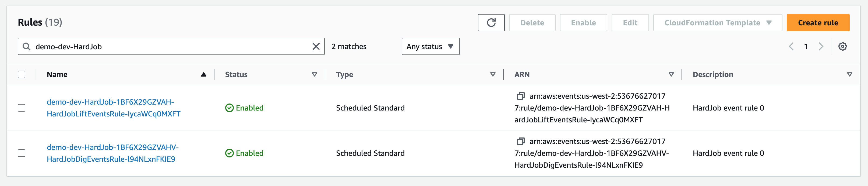Click the search magnifier icon
This screenshot has width=868, height=186.
point(27,46)
